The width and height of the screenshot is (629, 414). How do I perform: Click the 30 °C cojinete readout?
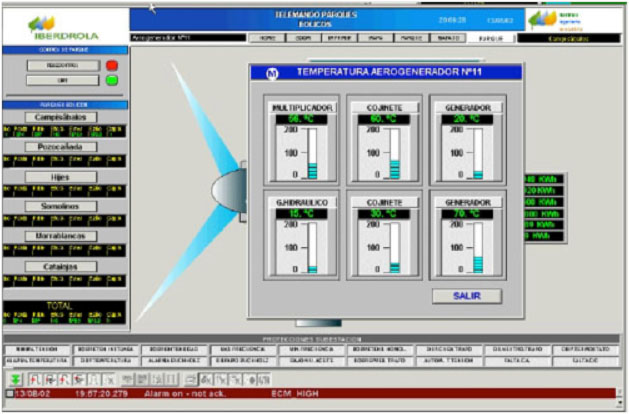(384, 214)
